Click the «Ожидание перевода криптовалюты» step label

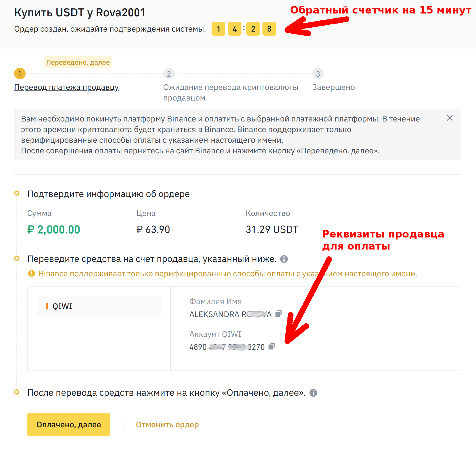(231, 87)
